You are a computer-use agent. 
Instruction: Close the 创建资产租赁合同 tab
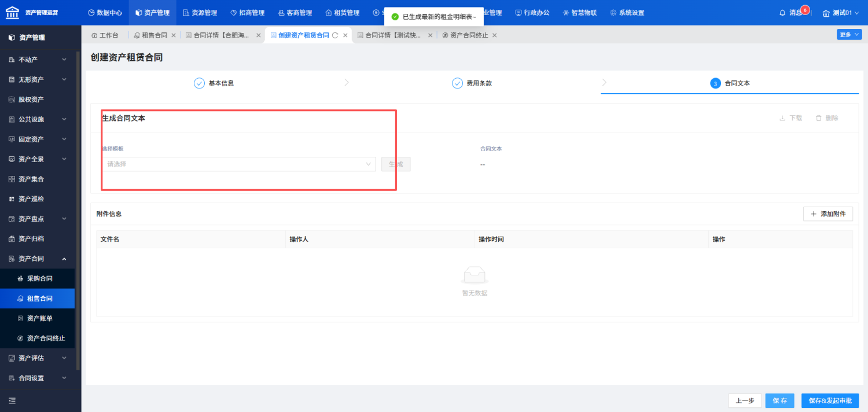pos(345,35)
